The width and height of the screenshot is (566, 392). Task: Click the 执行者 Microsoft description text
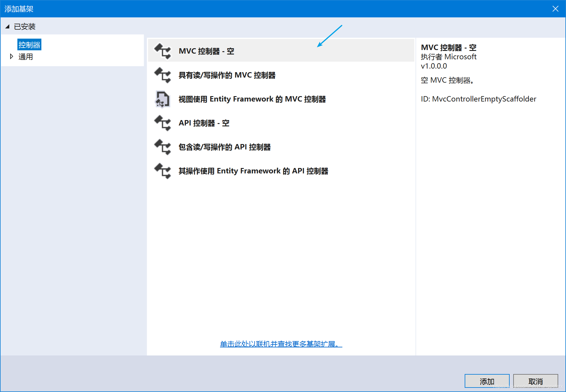(x=448, y=57)
